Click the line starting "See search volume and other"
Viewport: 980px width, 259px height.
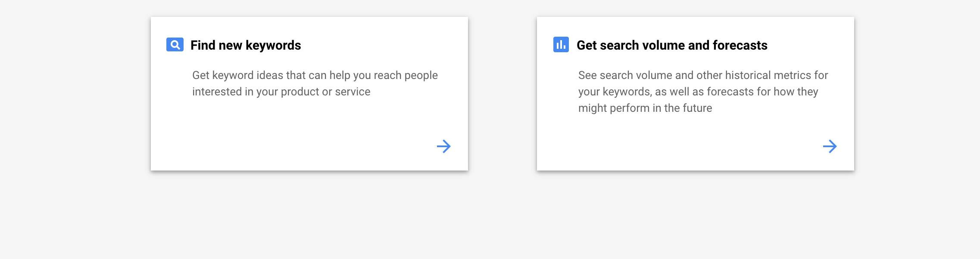tap(703, 75)
